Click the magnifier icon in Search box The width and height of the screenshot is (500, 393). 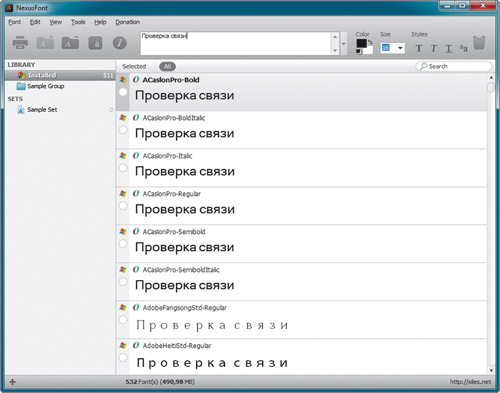pyautogui.click(x=423, y=66)
